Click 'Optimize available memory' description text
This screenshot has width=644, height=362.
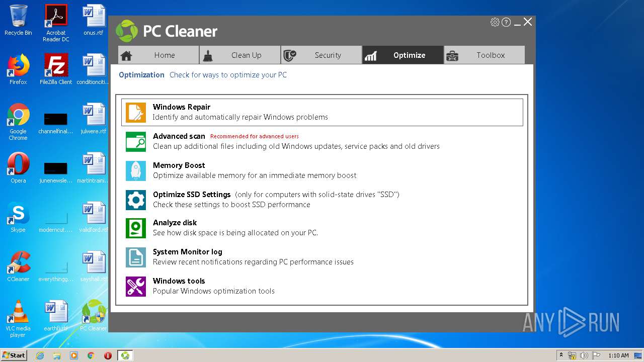(255, 175)
